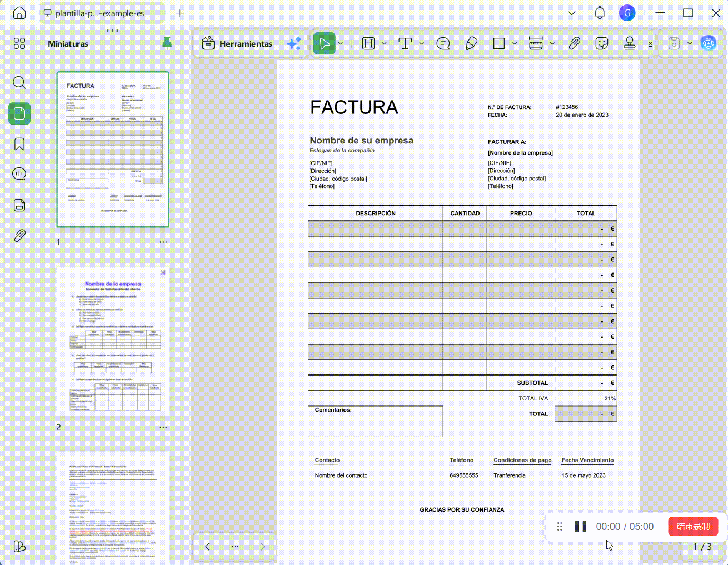Open page 2 thumbnail options menu
Screen dimensions: 728x565
point(163,427)
